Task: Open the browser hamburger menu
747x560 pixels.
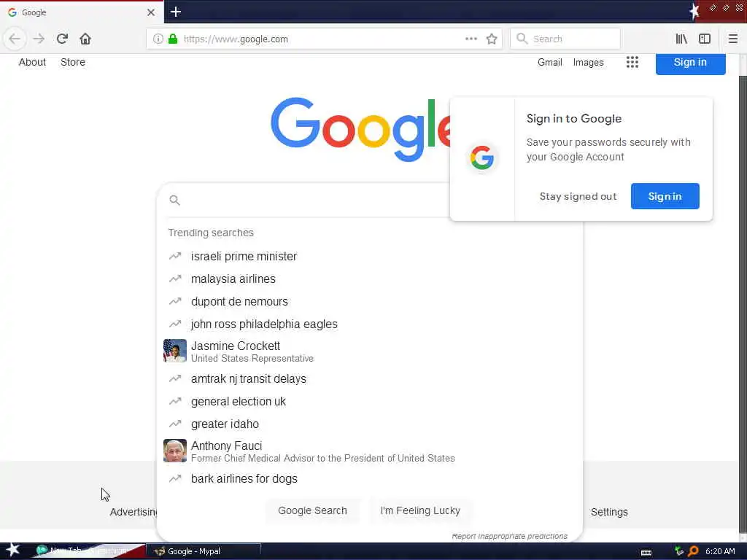Action: (732, 39)
